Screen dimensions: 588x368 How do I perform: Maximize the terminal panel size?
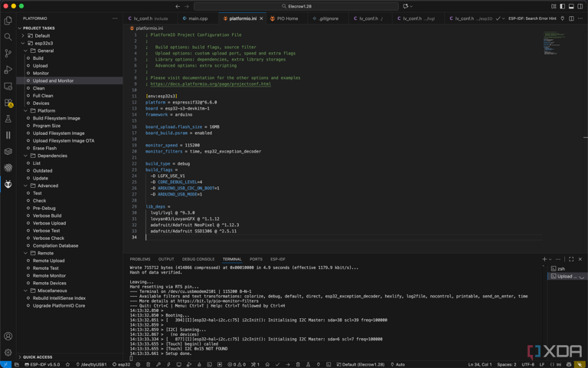571,259
